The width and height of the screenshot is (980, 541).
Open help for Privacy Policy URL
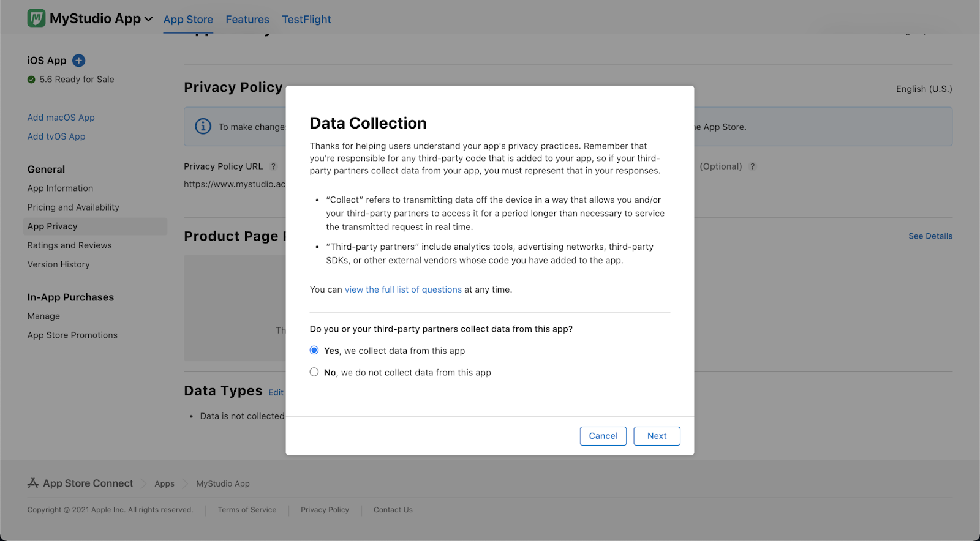[273, 166]
